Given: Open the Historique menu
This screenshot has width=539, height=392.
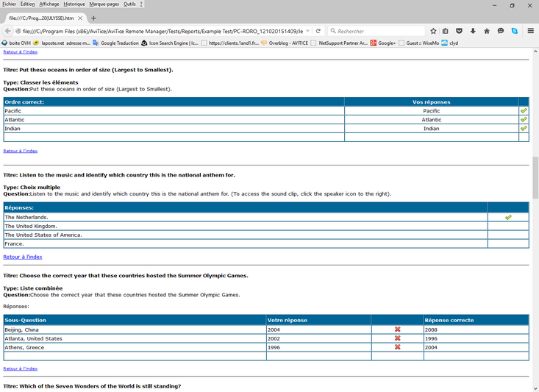Looking at the screenshot, I should (74, 4).
